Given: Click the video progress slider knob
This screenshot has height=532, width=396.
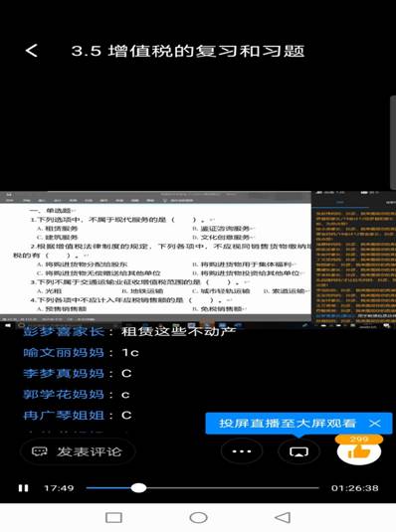Looking at the screenshot, I should (x=138, y=488).
